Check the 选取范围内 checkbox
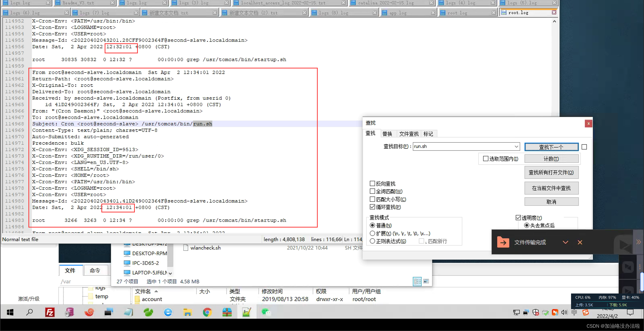 click(486, 159)
